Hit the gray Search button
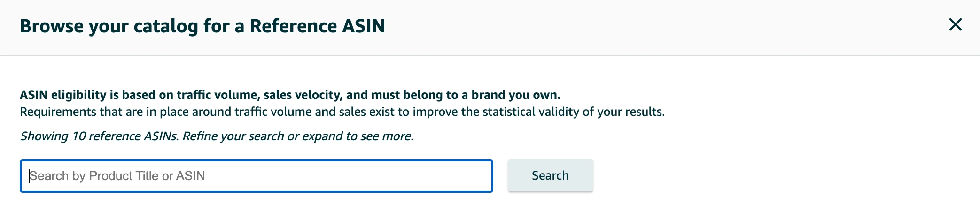Screen dimensions: 980x204 pyautogui.click(x=550, y=175)
